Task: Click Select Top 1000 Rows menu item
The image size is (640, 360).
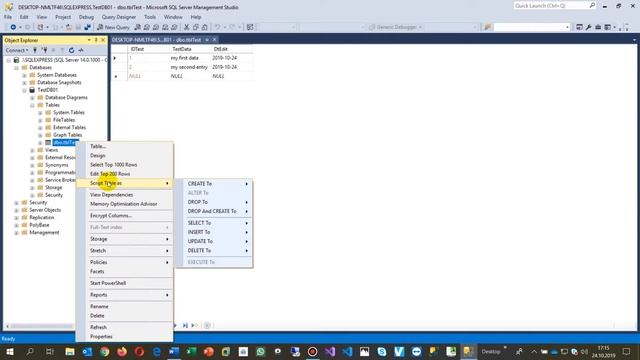Action: [124, 164]
